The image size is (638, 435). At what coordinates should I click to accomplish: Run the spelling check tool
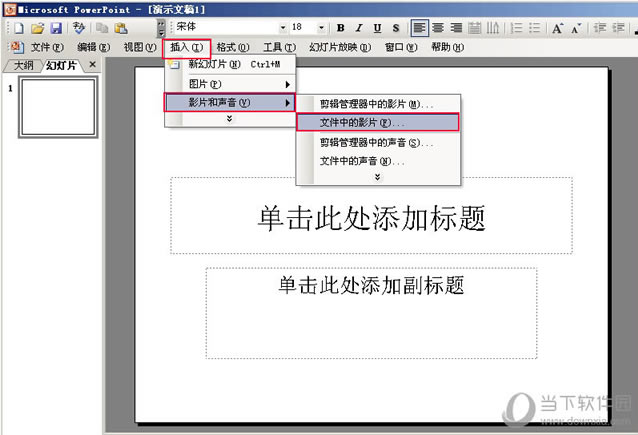coord(79,28)
